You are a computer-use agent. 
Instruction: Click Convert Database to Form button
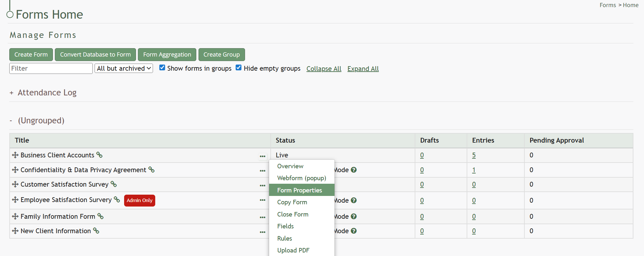95,55
